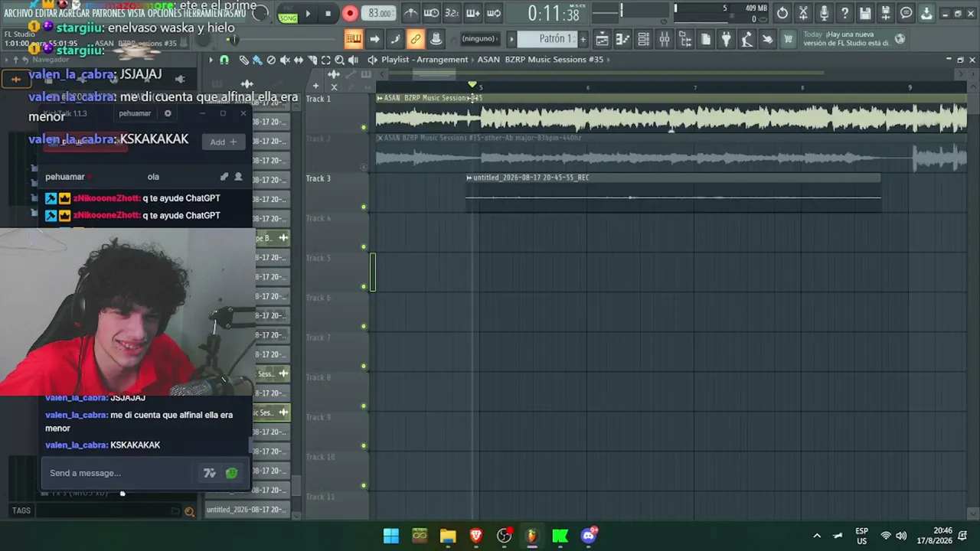Select the Zoom magnifier tool in playlist

pyautogui.click(x=339, y=60)
